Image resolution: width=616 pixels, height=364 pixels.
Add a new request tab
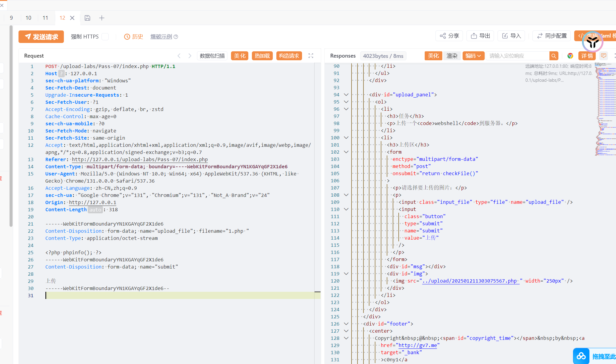click(x=102, y=18)
